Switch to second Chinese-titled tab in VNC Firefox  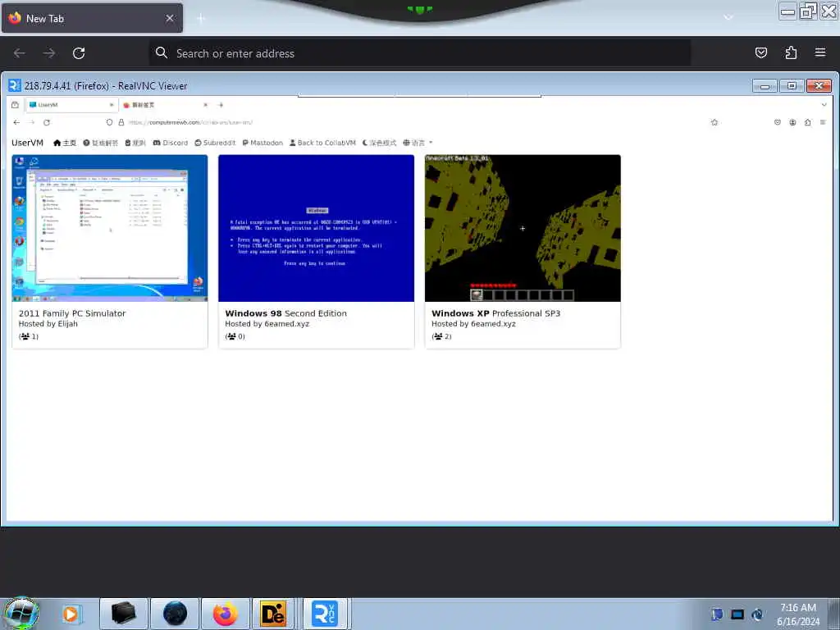tap(165, 105)
